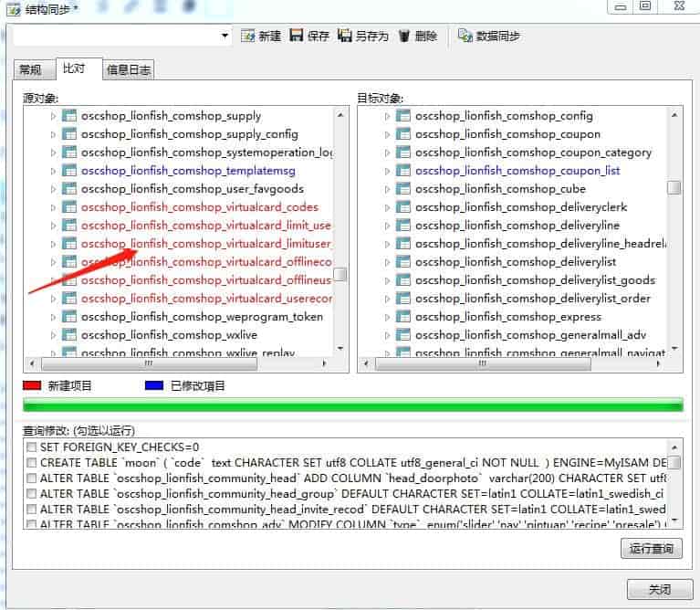The image size is (700, 610).
Task: Click table icon for target comshop_deliveryclerk
Action: point(403,207)
